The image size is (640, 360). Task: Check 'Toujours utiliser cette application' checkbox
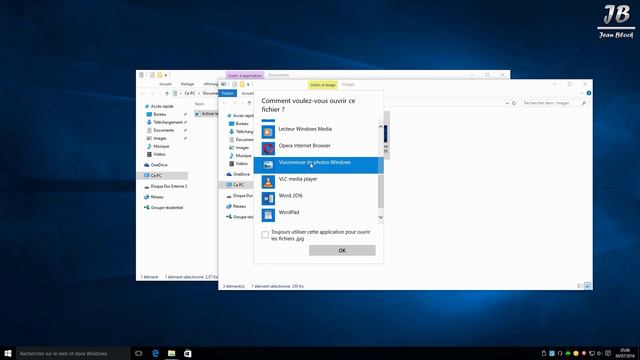[265, 235]
